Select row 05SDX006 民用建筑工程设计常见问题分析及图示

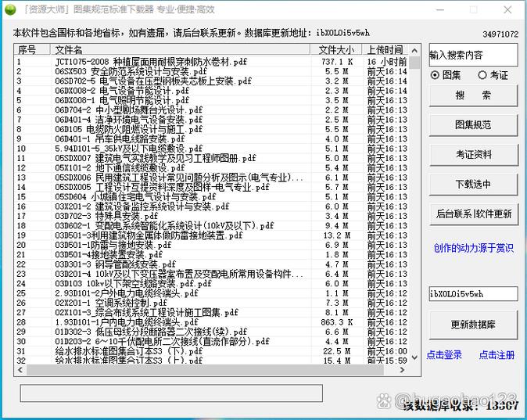point(212,178)
